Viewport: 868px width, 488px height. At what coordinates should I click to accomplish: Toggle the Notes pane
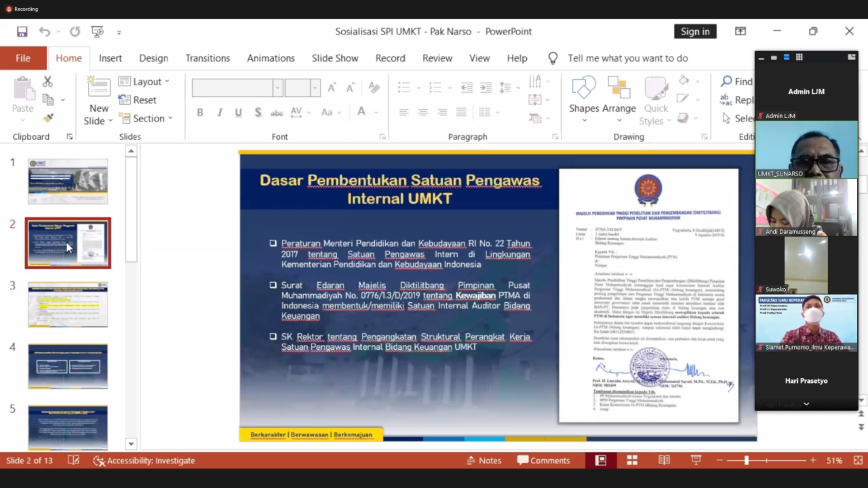pyautogui.click(x=484, y=460)
